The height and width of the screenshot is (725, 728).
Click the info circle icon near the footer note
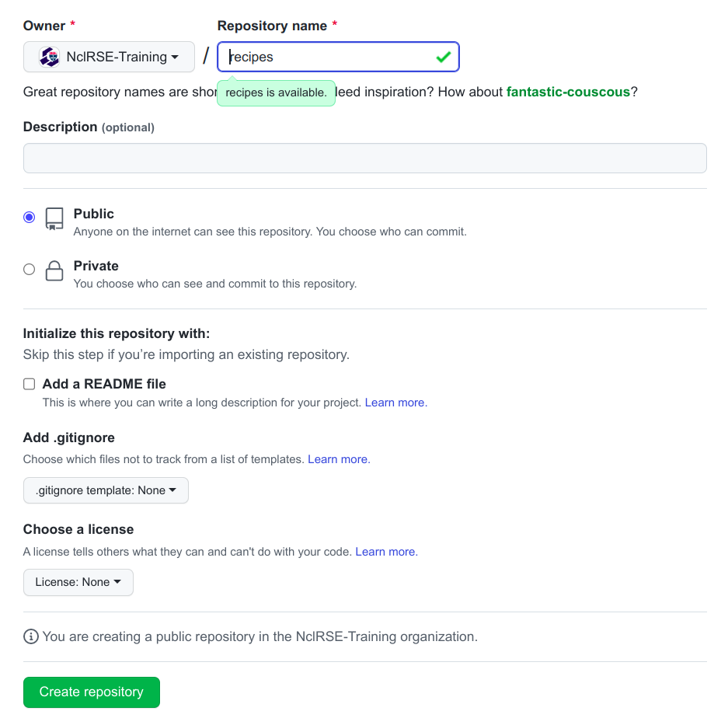pyautogui.click(x=30, y=636)
